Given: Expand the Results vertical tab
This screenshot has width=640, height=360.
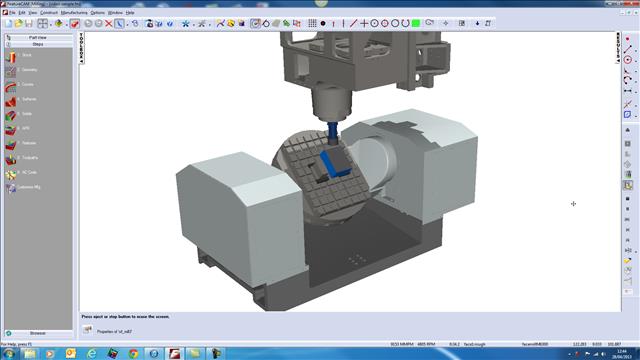Looking at the screenshot, I should coord(618,47).
